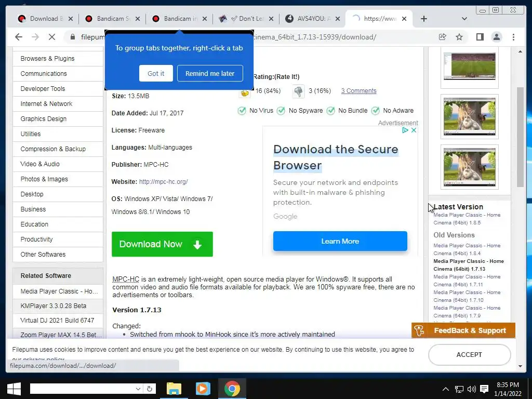The width and height of the screenshot is (532, 399).
Task: Open Developer Tools category
Action: [x=58, y=89]
